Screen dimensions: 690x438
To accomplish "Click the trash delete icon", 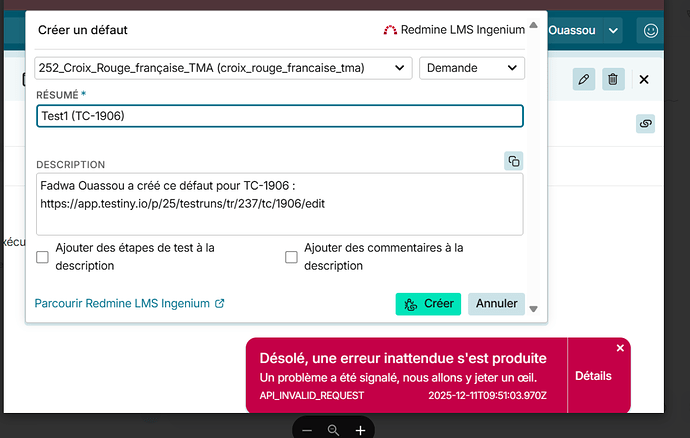I will click(614, 79).
